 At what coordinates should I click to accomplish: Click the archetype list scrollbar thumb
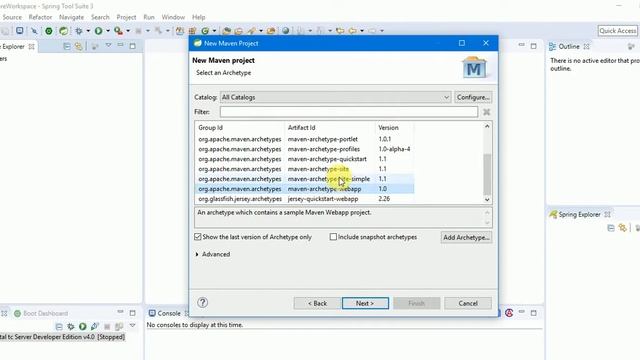pos(487,174)
